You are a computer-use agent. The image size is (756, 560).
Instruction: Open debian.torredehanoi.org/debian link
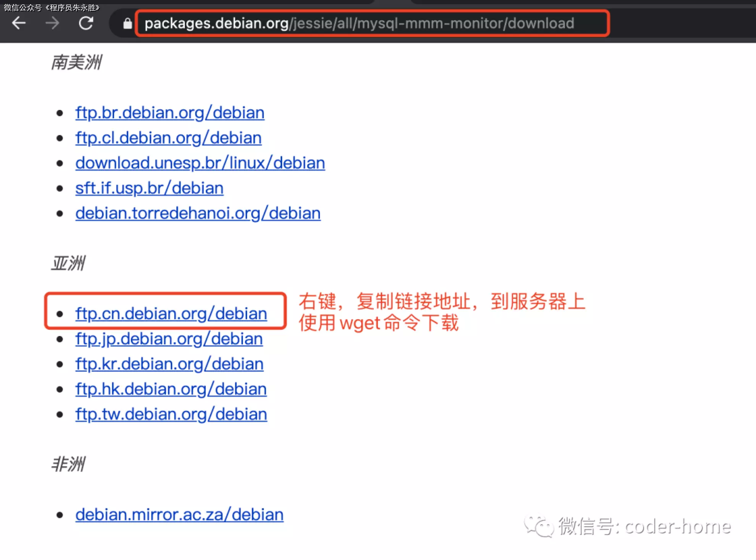pyautogui.click(x=197, y=213)
